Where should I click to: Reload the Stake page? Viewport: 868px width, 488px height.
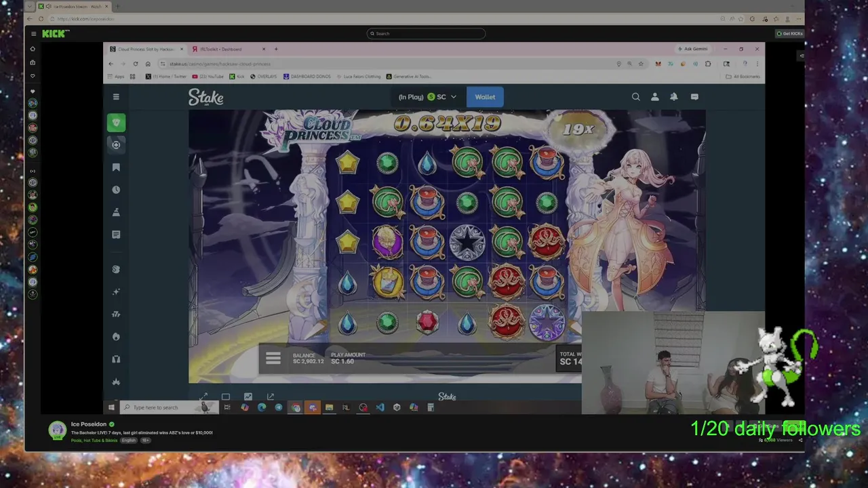coord(136,64)
